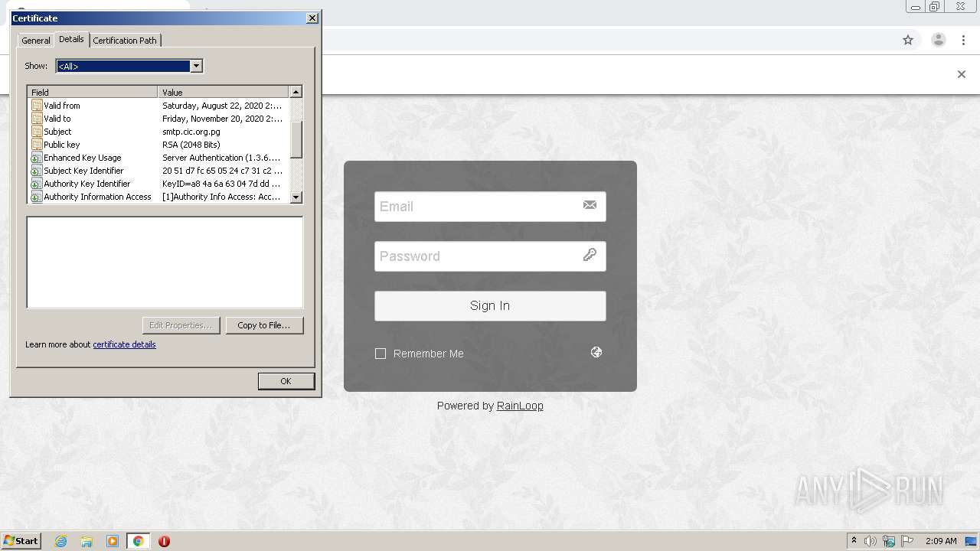Click the RSA (2048 Bits) value

191,145
